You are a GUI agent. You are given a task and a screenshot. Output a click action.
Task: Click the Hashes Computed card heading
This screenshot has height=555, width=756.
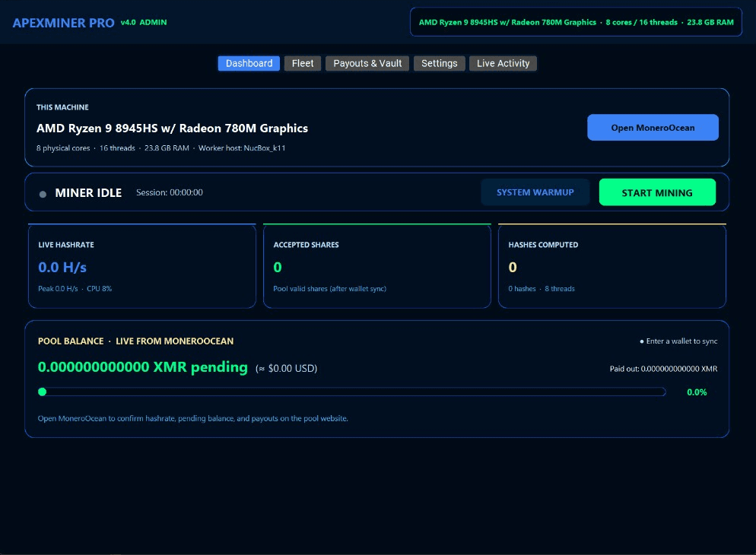click(x=543, y=245)
